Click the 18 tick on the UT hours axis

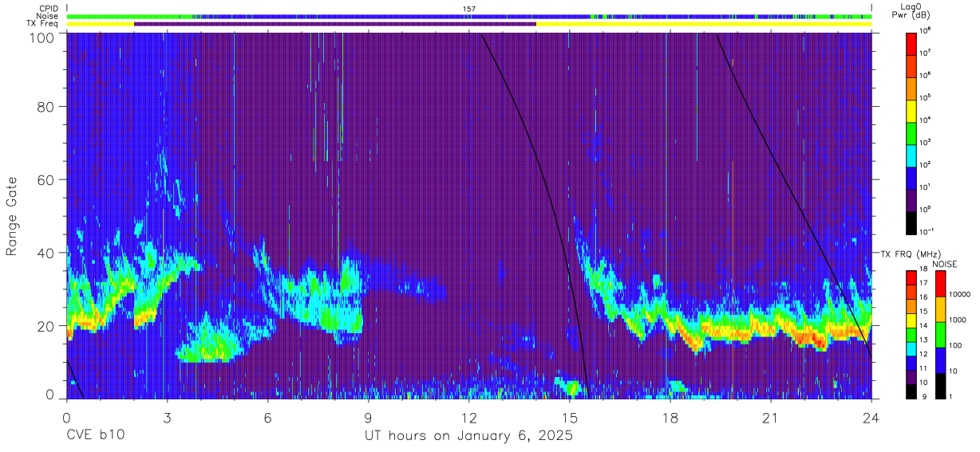coord(670,418)
